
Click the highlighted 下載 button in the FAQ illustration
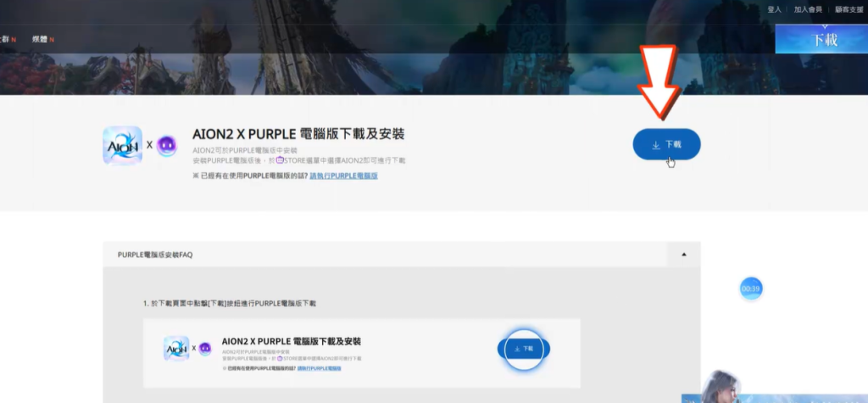click(x=523, y=349)
